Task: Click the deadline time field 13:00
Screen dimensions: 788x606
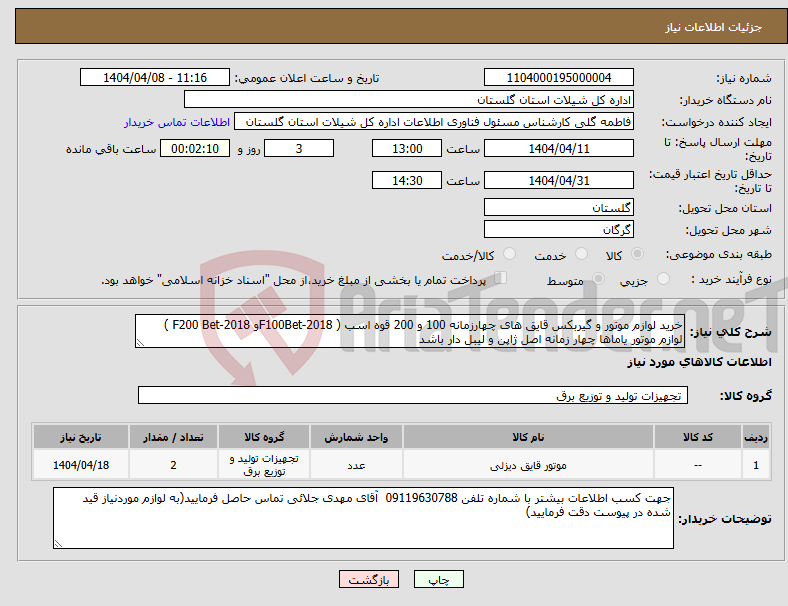Action: pyautogui.click(x=407, y=148)
